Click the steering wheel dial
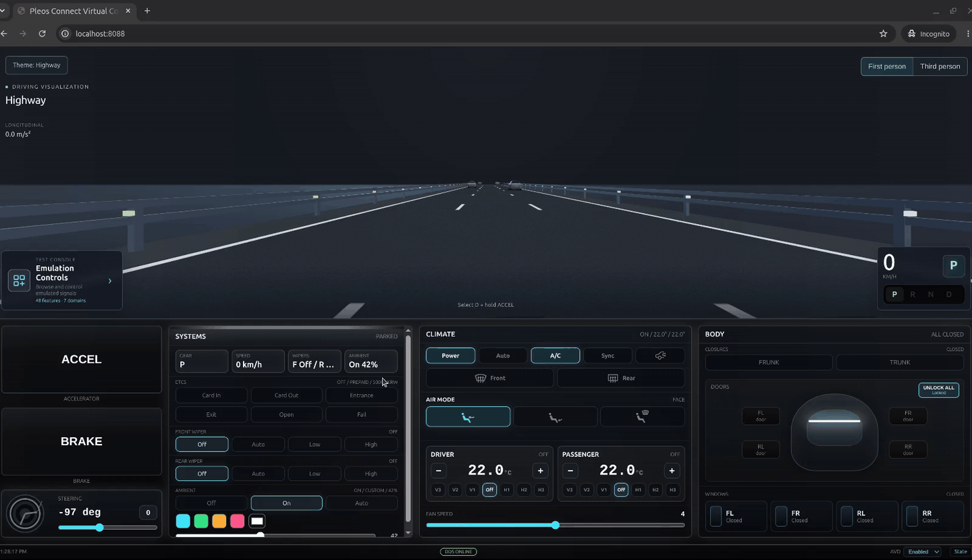The width and height of the screenshot is (972, 560). [25, 514]
